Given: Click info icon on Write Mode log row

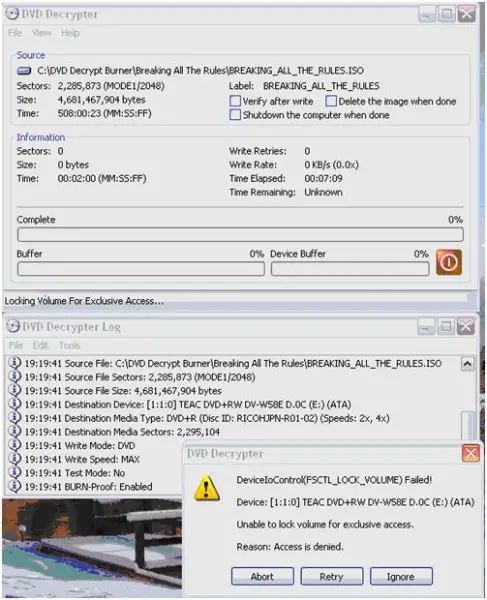Looking at the screenshot, I should coord(14,445).
